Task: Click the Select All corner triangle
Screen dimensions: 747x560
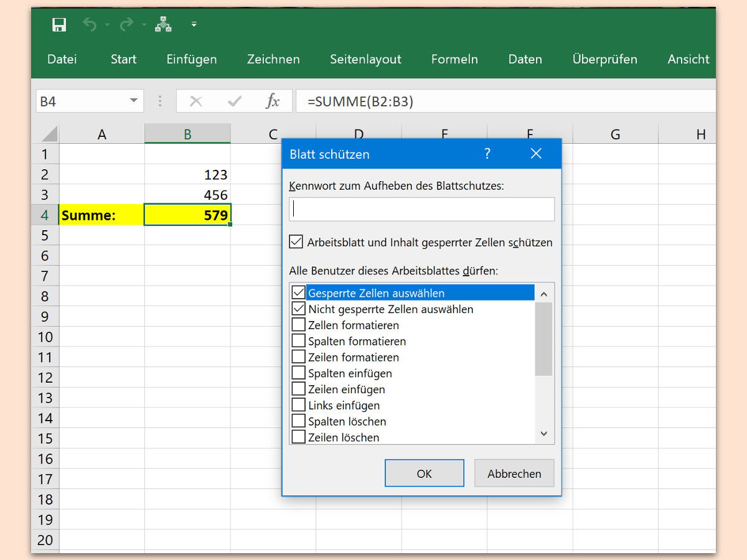Action: click(x=49, y=134)
